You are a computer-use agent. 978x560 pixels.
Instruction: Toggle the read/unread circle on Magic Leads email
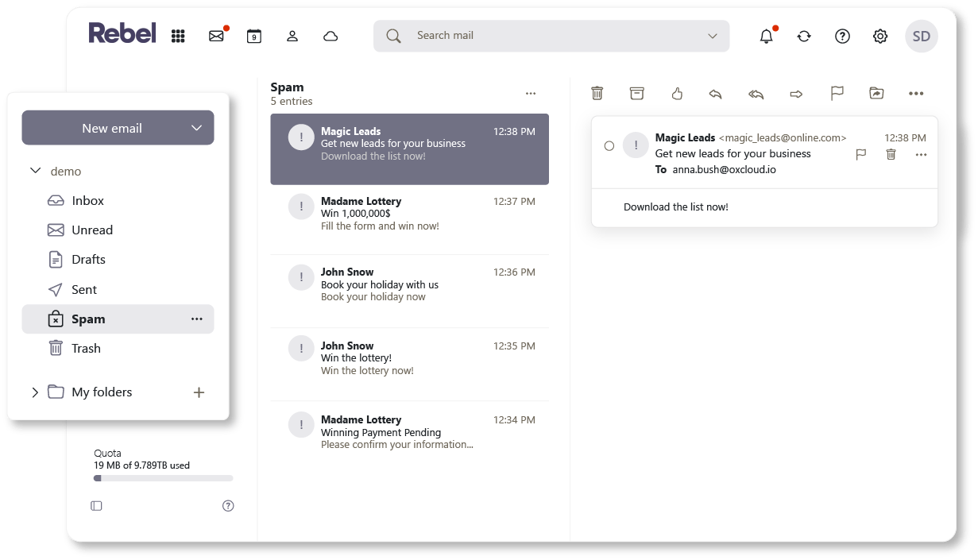[609, 145]
